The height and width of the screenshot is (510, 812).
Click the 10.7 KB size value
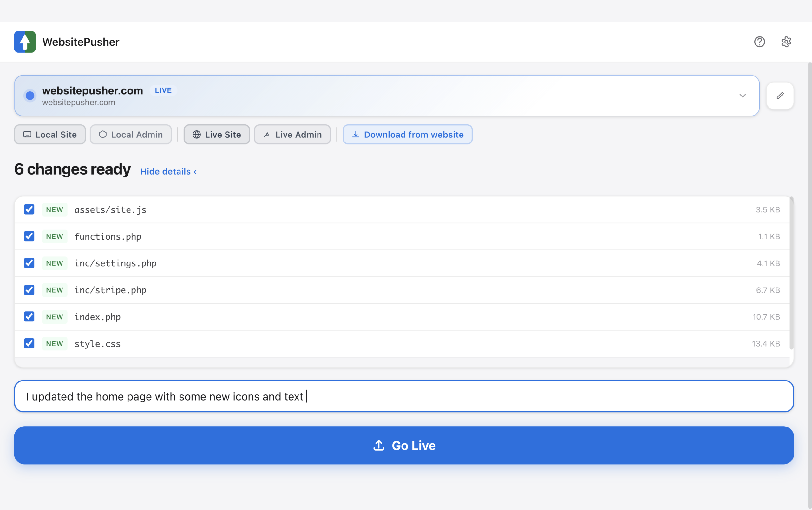(x=766, y=317)
